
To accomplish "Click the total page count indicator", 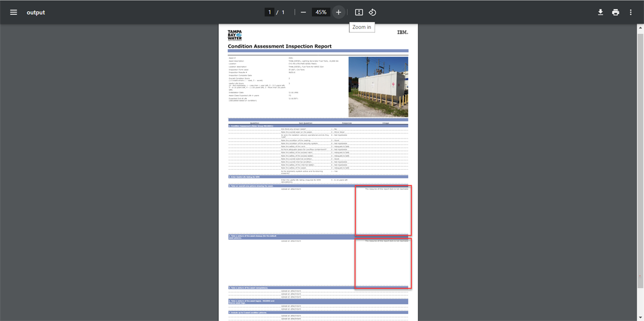I will pyautogui.click(x=283, y=12).
